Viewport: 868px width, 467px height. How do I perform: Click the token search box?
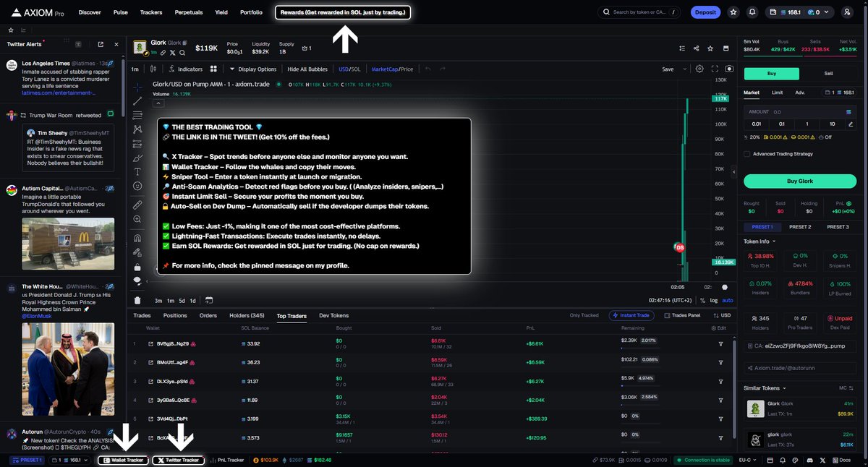pos(639,12)
